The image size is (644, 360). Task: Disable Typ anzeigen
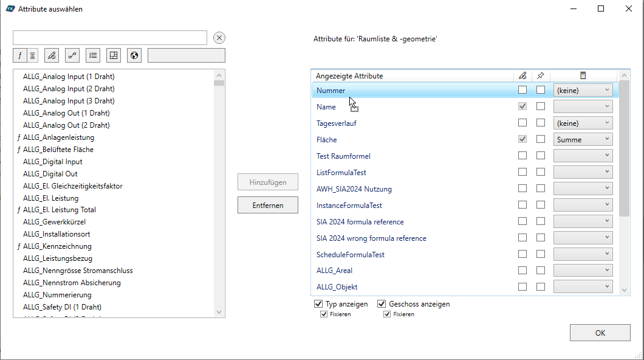point(318,303)
